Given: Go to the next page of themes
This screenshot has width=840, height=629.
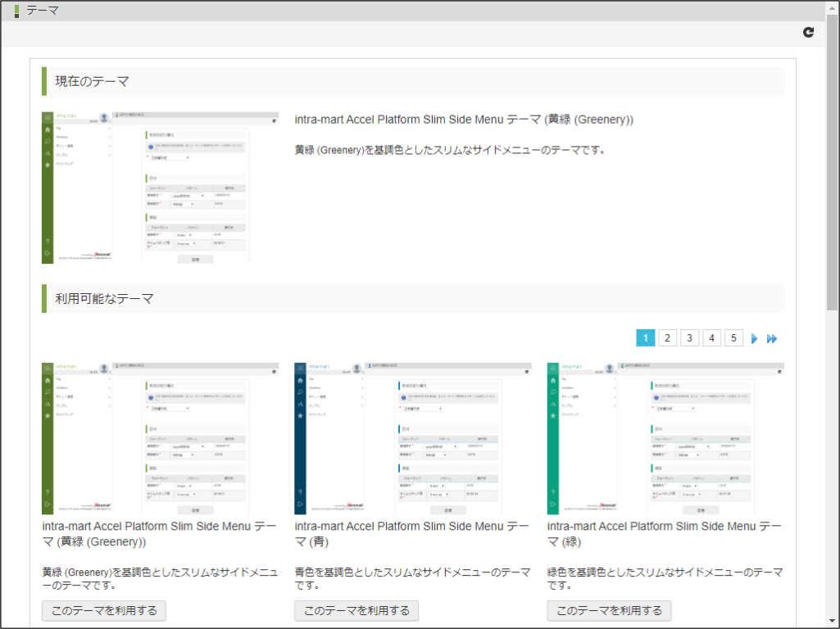Looking at the screenshot, I should coord(754,338).
